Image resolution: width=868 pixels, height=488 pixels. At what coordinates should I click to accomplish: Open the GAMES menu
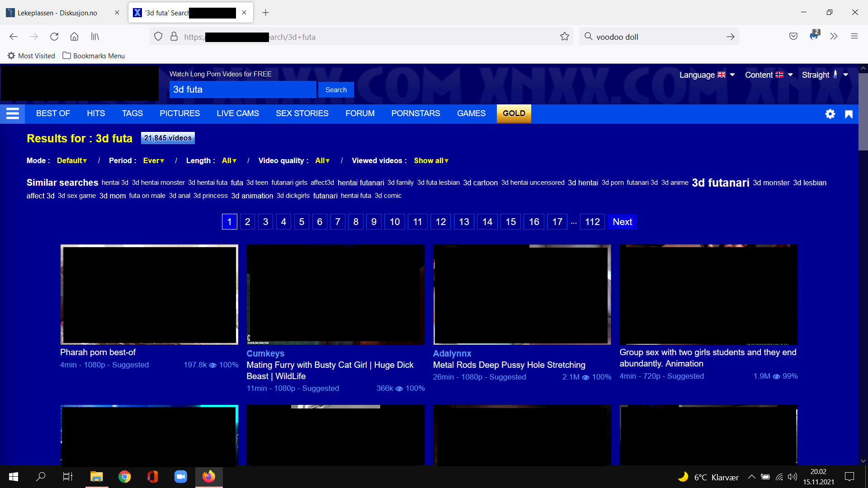[471, 113]
